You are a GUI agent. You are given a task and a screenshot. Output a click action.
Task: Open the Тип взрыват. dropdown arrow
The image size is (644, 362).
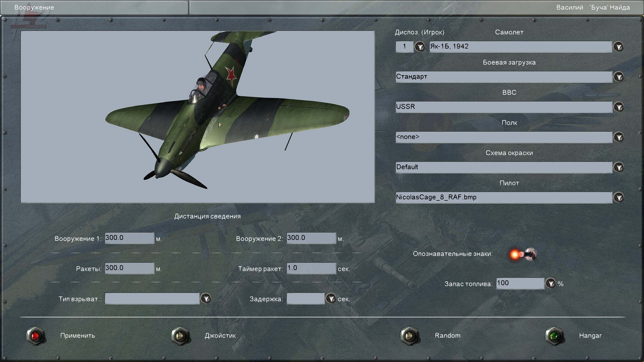[x=205, y=298]
